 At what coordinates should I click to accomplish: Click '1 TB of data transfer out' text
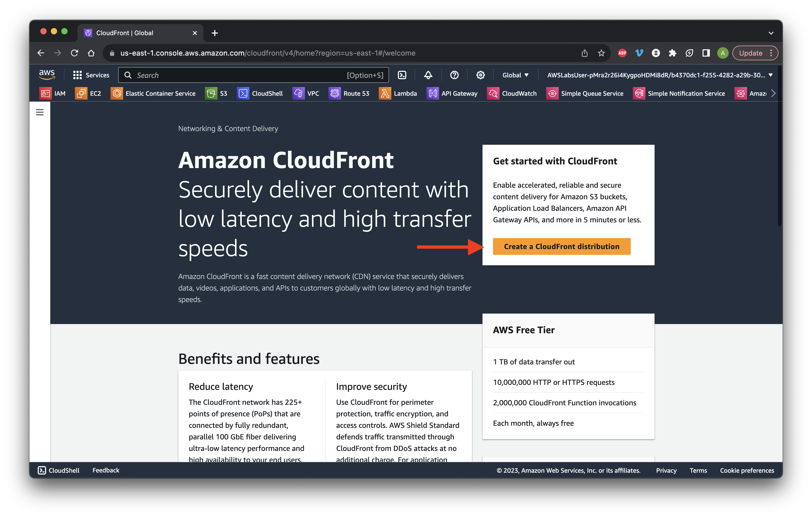pyautogui.click(x=534, y=362)
